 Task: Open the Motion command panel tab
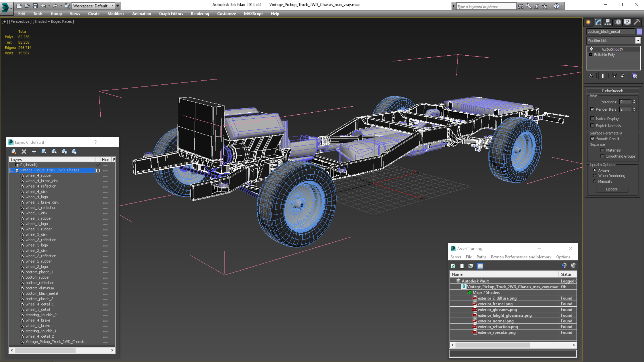coord(618,22)
